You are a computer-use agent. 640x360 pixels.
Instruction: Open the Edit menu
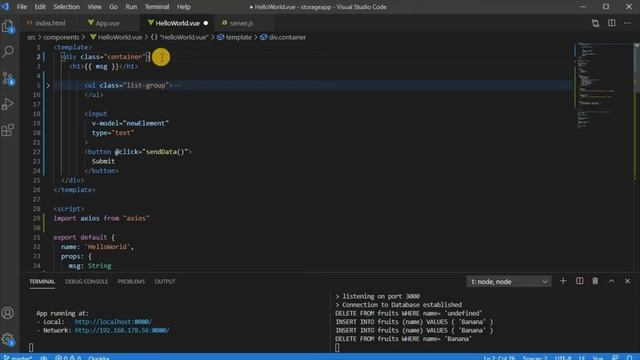point(40,7)
